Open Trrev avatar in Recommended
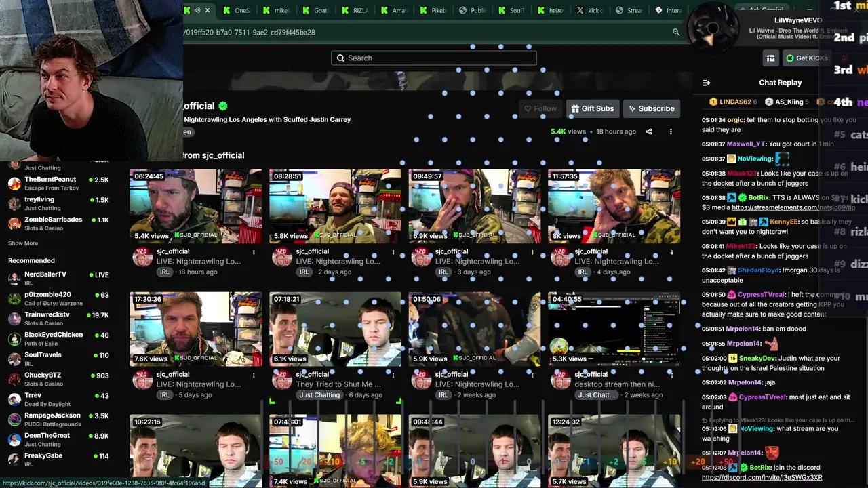Viewport: 868px width, 488px height. 14,399
